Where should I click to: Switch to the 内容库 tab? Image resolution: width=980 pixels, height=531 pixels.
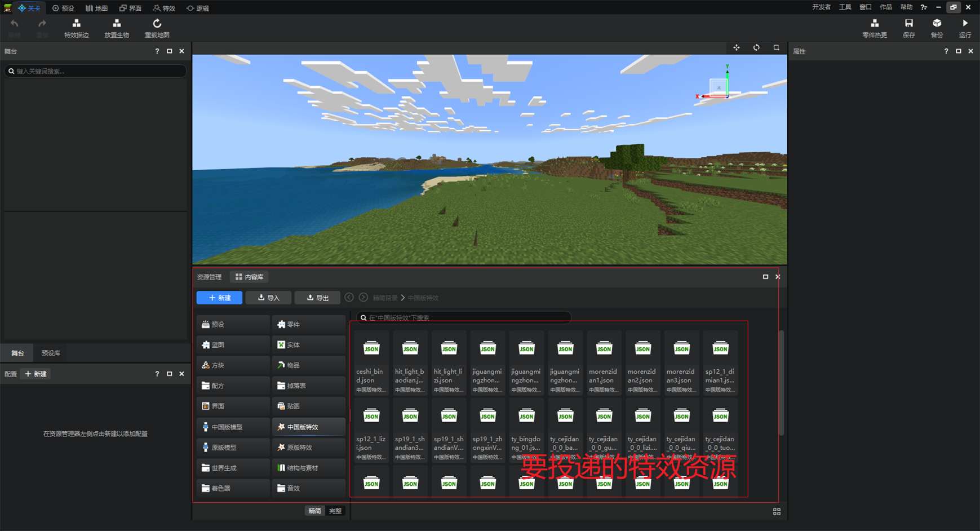(x=249, y=277)
